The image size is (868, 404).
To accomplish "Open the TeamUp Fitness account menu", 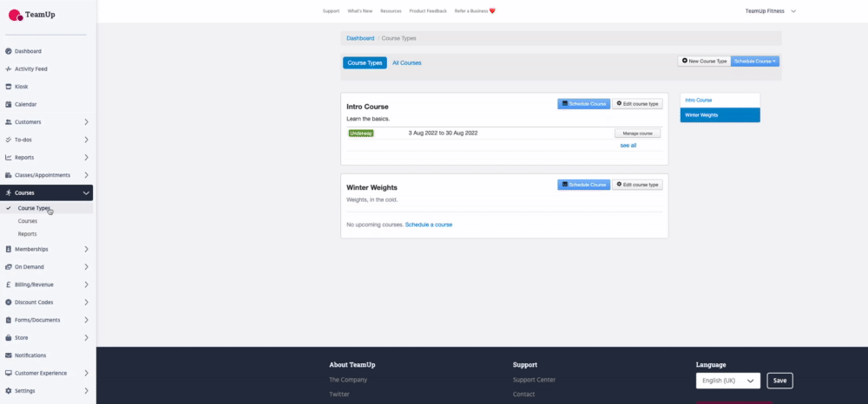I will click(x=770, y=10).
